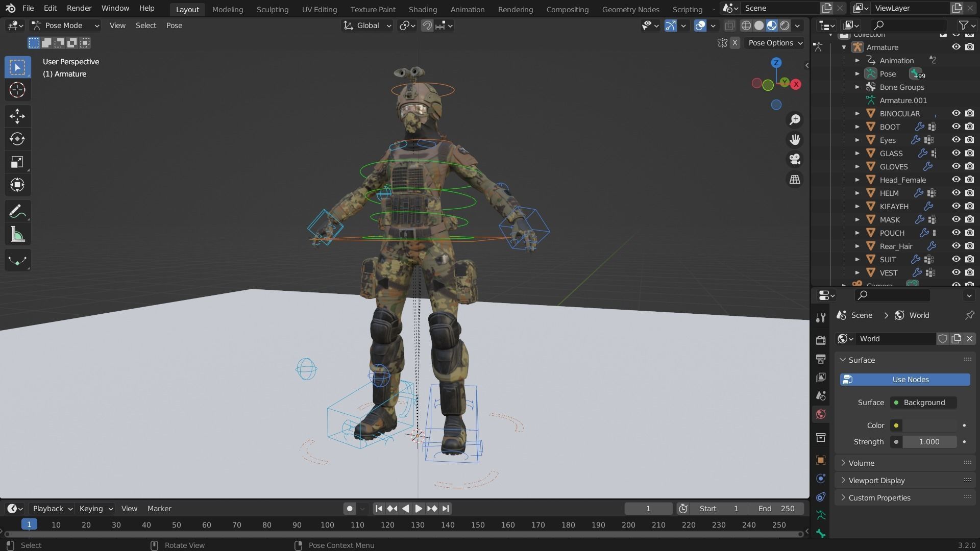
Task: Select the Transform tool
Action: [17, 185]
